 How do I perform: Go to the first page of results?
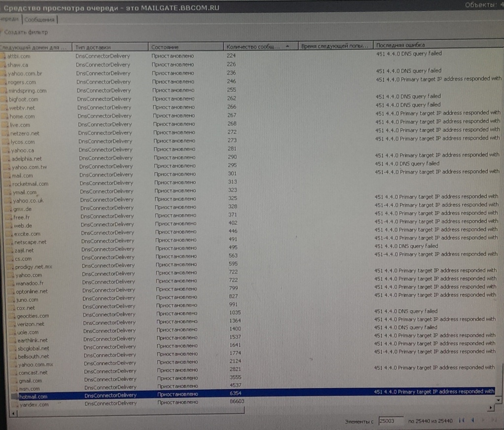click(462, 420)
